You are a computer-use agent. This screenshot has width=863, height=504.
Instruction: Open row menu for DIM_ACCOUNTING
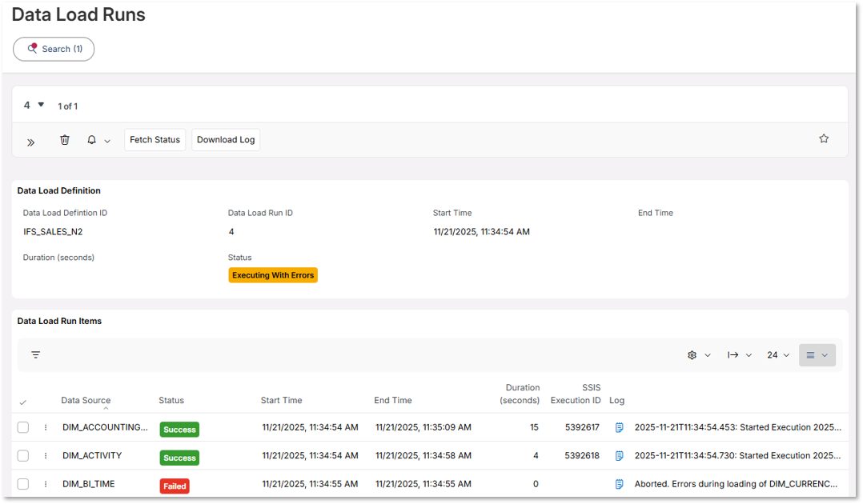pos(46,427)
